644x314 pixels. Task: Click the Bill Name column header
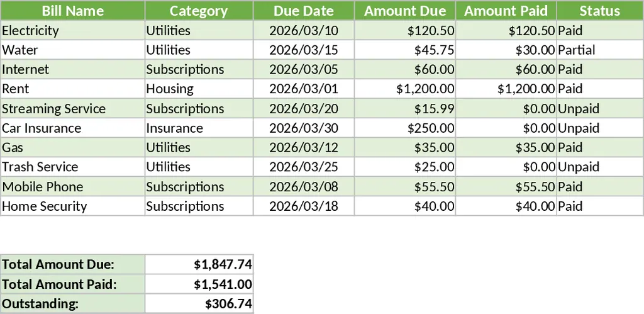click(x=72, y=11)
